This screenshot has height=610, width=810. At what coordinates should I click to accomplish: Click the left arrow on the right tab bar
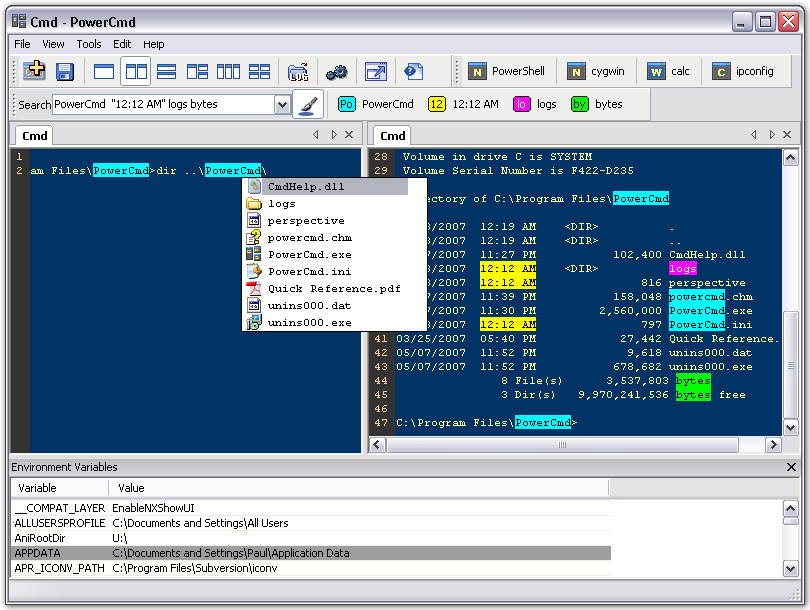tap(753, 134)
